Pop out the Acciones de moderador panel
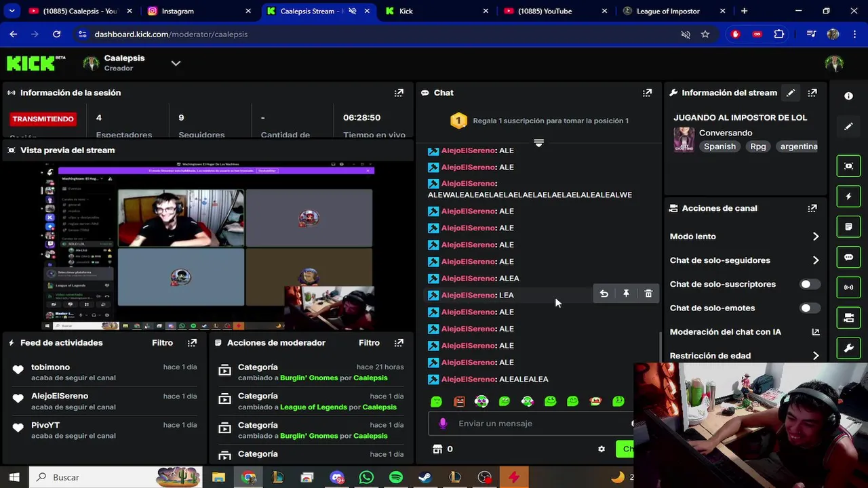Image resolution: width=868 pixels, height=488 pixels. click(x=399, y=343)
